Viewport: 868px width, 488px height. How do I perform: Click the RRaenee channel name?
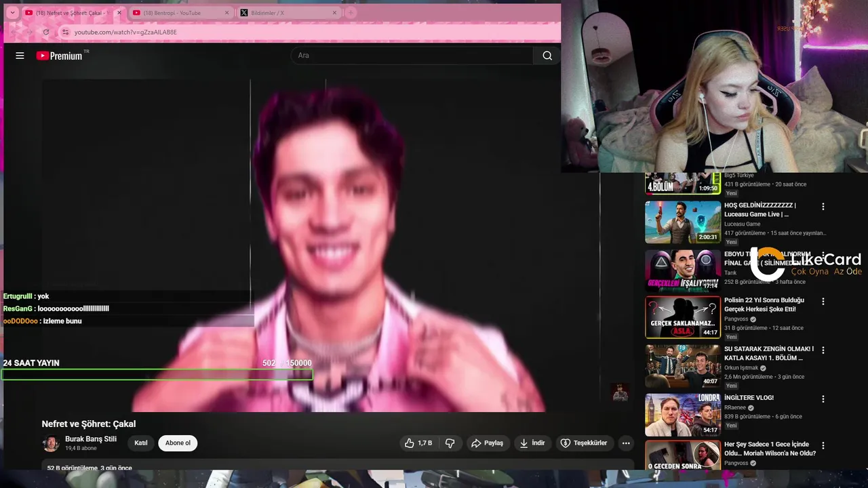735,408
